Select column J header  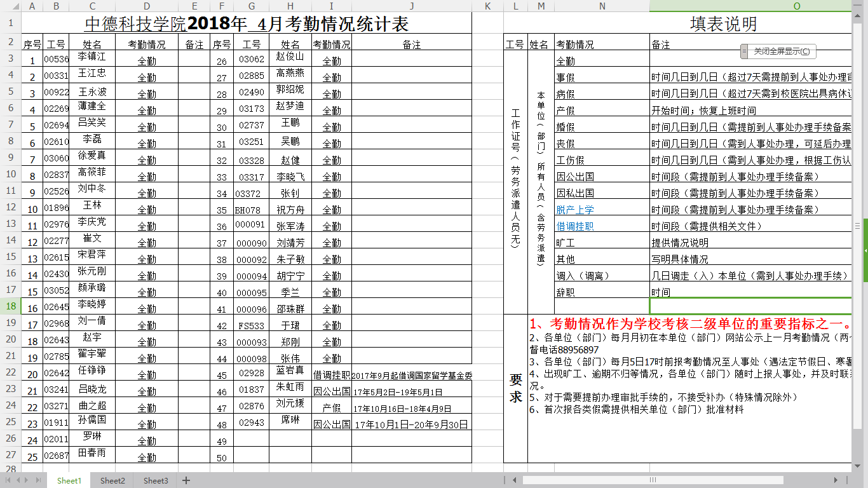[x=412, y=6]
